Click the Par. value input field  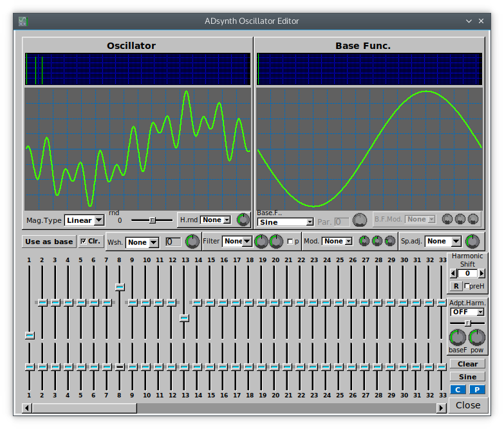(x=342, y=222)
